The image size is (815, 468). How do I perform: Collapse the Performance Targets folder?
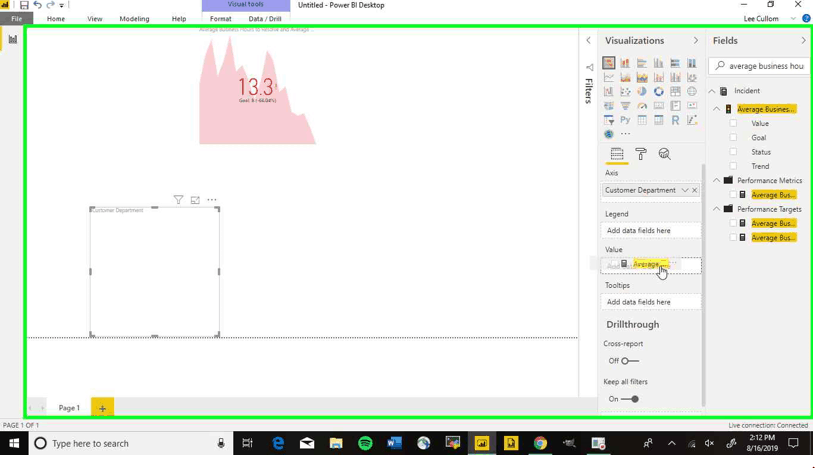click(717, 209)
